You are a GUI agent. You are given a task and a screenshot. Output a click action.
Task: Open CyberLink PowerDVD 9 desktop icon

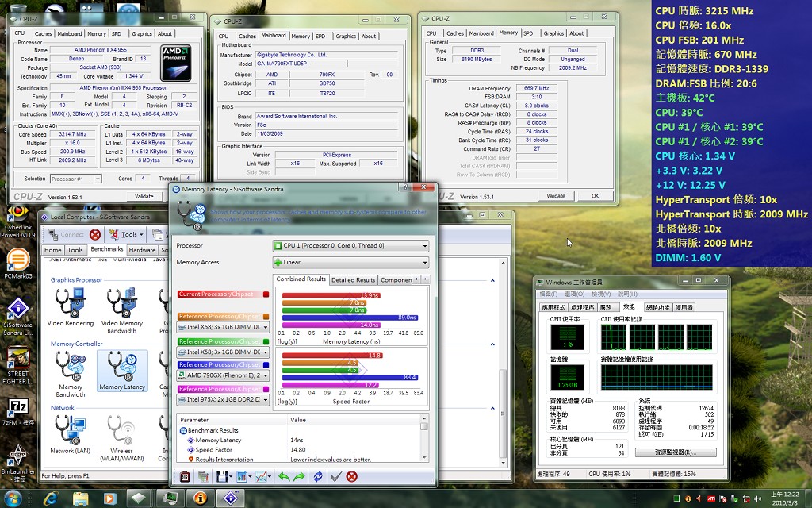click(17, 222)
